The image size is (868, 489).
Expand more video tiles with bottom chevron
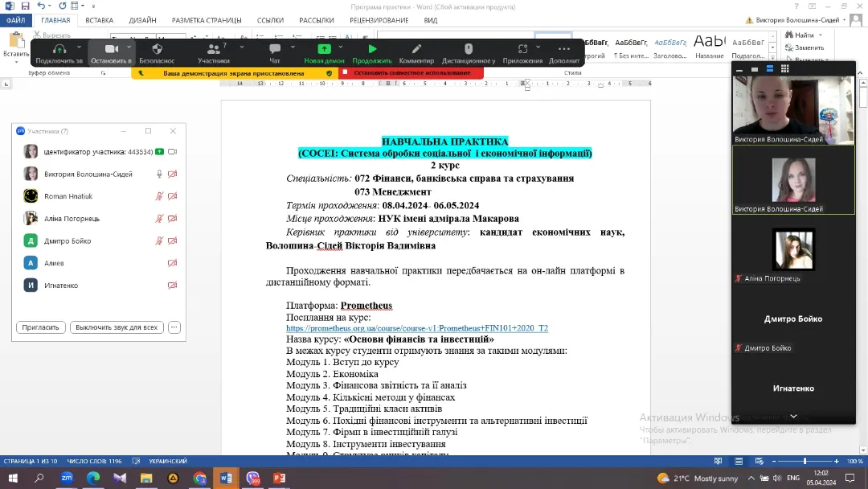pos(793,416)
